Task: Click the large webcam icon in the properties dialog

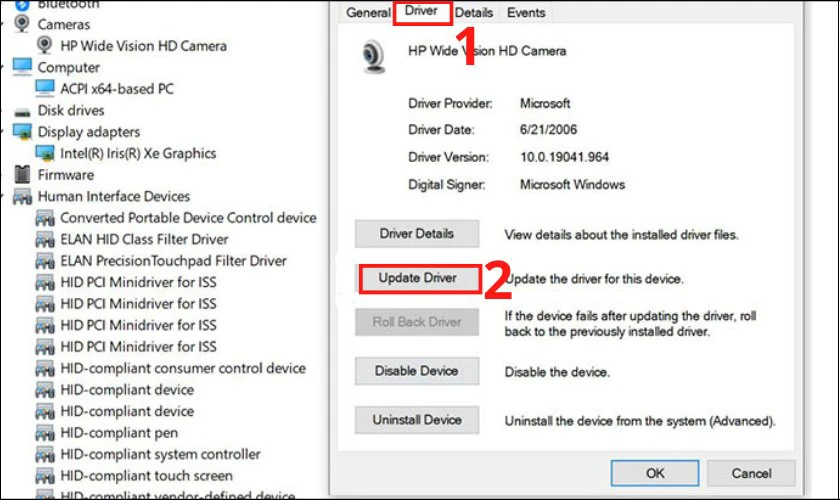Action: click(x=373, y=57)
